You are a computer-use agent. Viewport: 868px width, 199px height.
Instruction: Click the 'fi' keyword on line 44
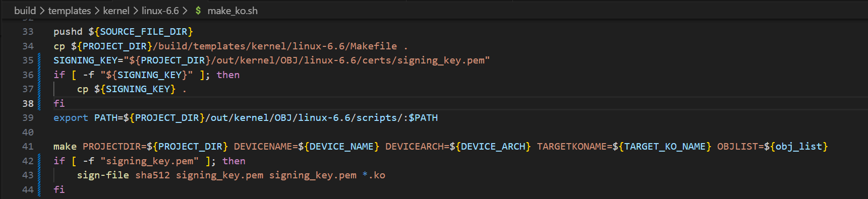pyautogui.click(x=59, y=189)
